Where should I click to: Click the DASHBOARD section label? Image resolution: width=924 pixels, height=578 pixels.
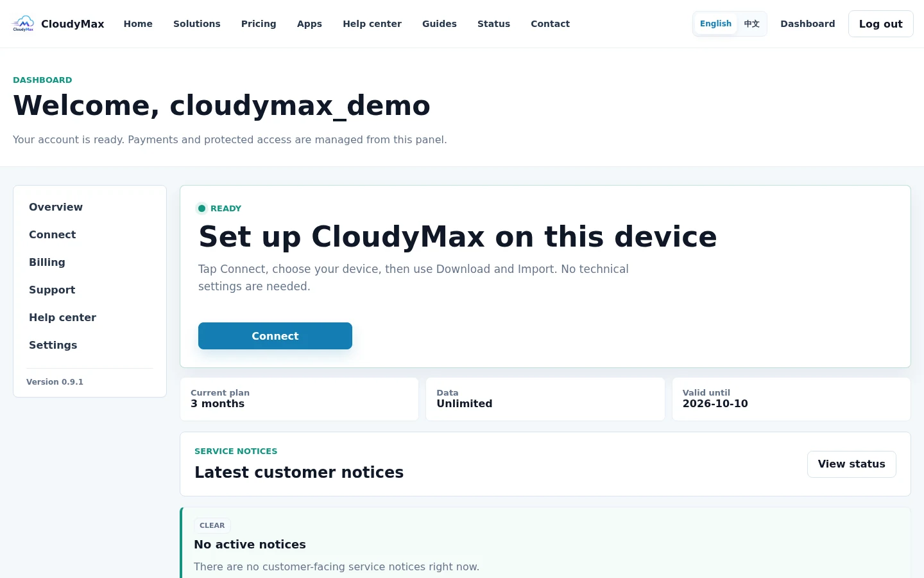pos(42,80)
